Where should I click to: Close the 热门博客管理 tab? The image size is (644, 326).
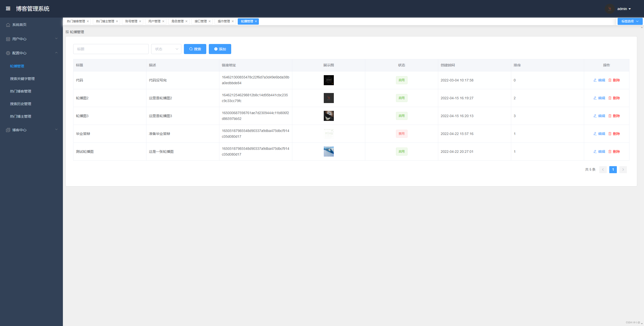(x=88, y=21)
